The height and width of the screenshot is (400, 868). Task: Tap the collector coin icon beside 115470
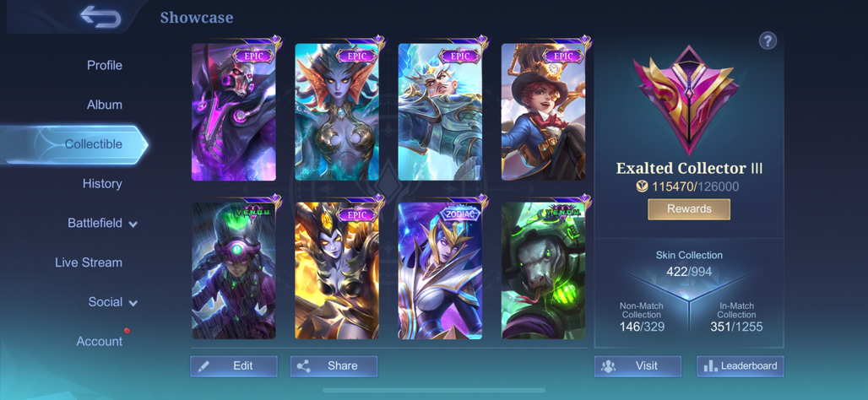point(643,186)
